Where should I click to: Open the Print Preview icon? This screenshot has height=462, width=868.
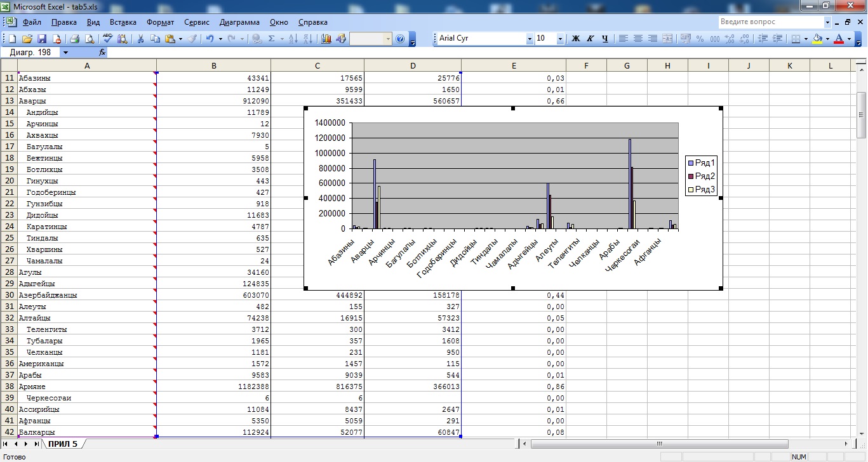tap(88, 39)
